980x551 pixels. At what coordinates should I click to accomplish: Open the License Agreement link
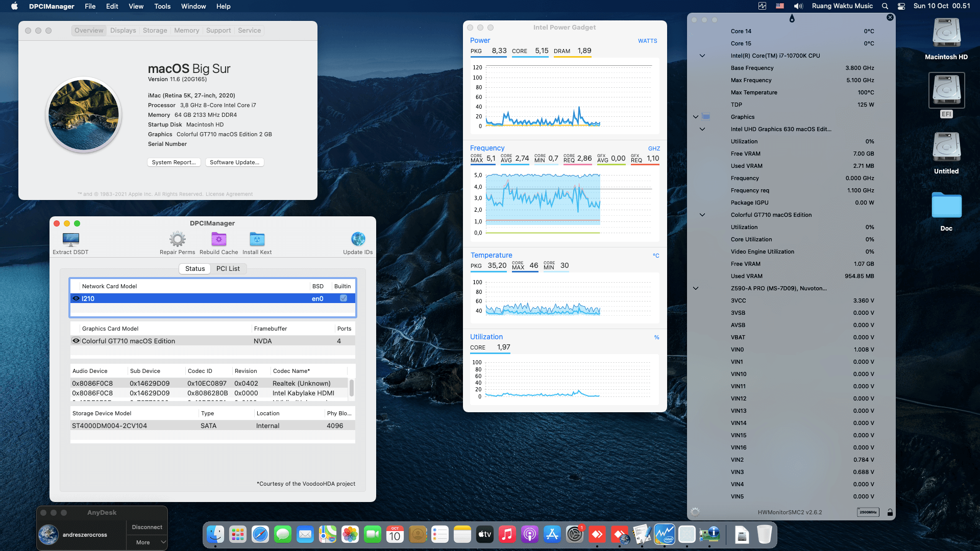click(229, 194)
